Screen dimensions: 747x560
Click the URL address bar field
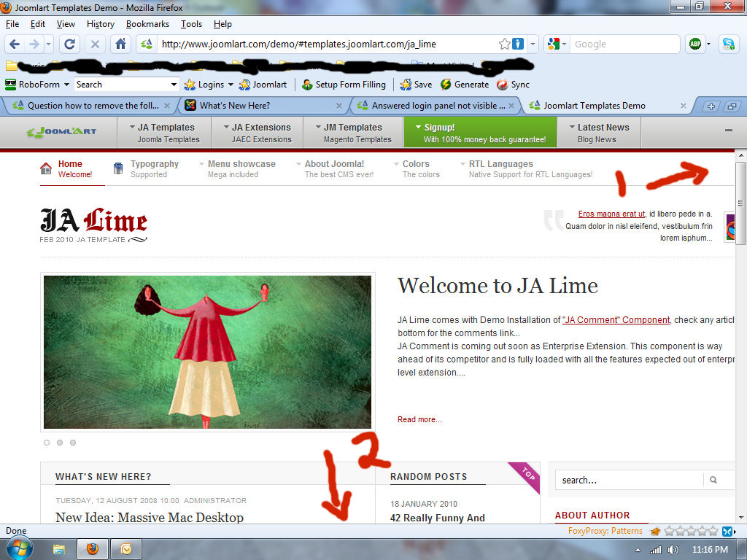click(329, 44)
